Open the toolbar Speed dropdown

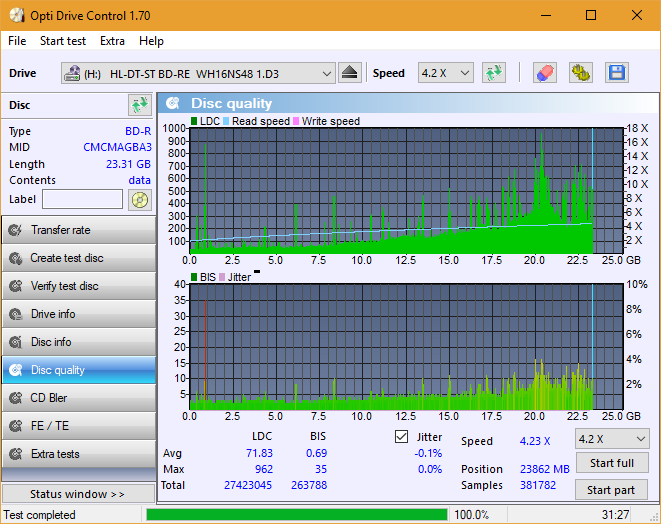point(446,73)
